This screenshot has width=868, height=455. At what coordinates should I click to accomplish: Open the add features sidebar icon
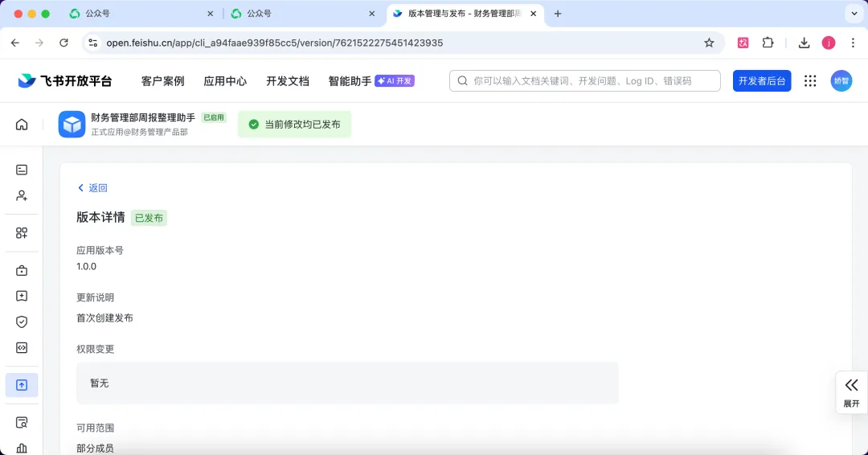(x=22, y=233)
